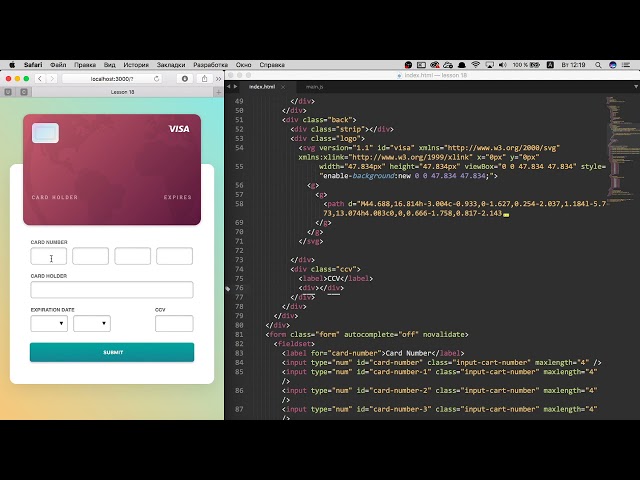Open Safari share sheet
This screenshot has height=480, width=640.
click(204, 78)
